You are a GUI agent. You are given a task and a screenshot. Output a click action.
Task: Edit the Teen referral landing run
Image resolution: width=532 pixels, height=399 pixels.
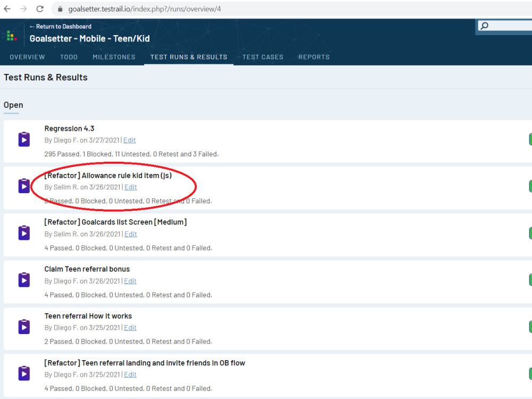[x=130, y=375]
